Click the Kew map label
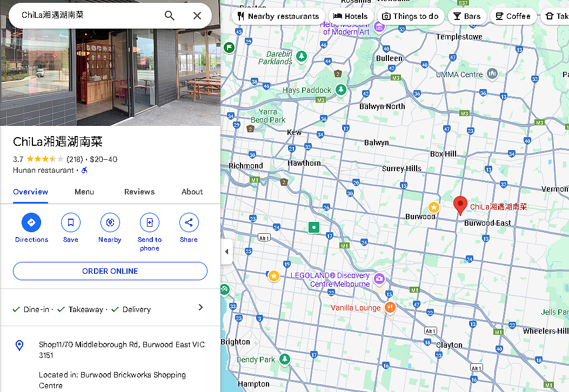The image size is (569, 392). click(x=294, y=132)
